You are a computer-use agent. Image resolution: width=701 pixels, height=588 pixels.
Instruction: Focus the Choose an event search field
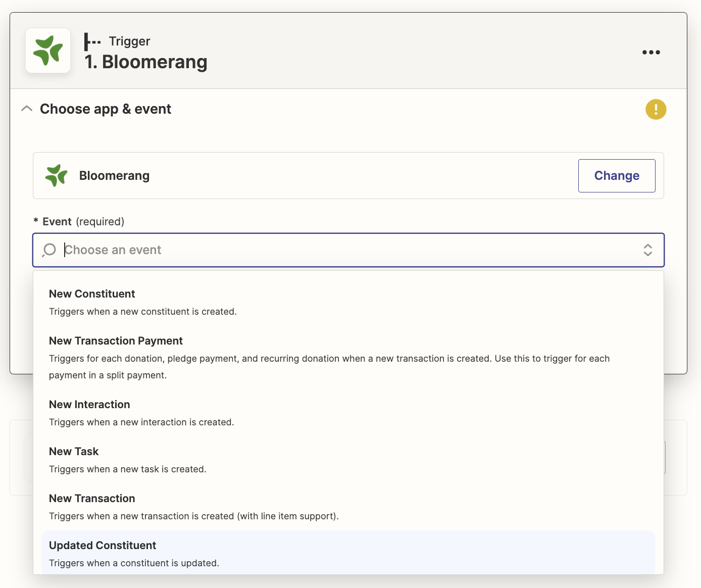(x=348, y=250)
